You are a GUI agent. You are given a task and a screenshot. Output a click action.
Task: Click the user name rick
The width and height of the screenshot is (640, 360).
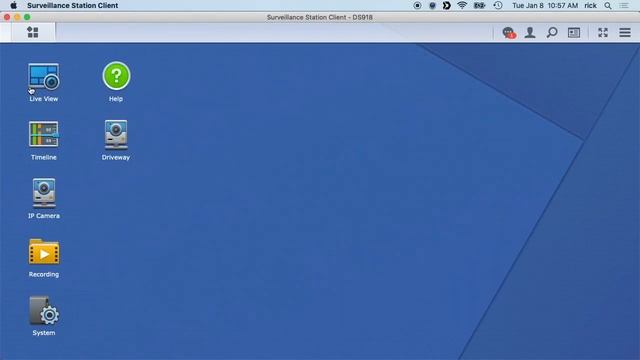click(x=590, y=5)
